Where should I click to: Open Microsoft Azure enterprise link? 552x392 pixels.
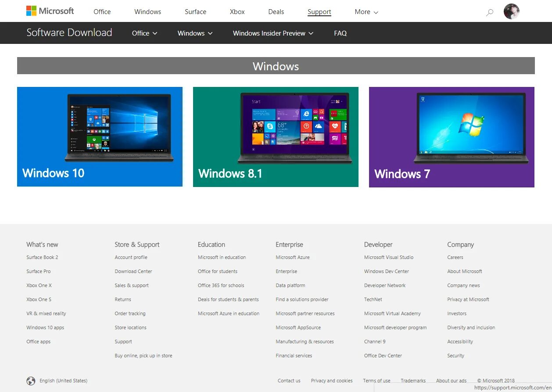[293, 257]
